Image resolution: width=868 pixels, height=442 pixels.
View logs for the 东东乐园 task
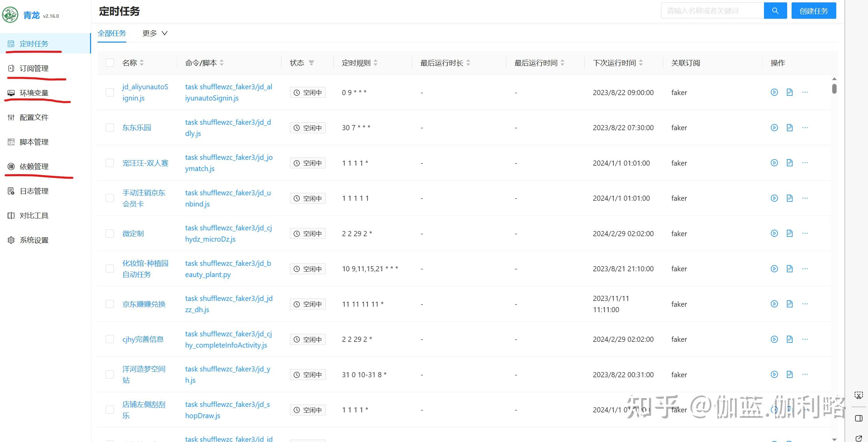click(790, 127)
